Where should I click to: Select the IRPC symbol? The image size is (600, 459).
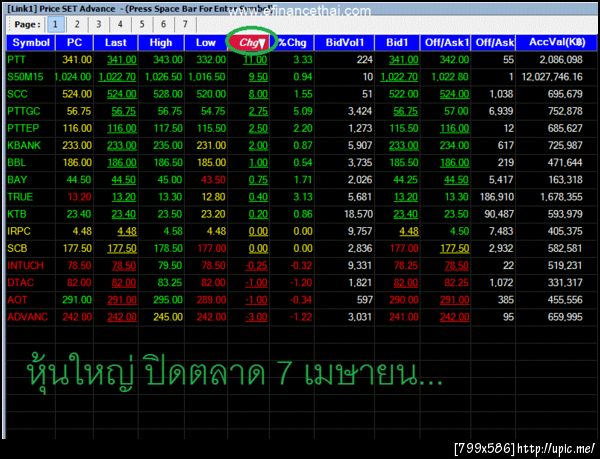[18, 231]
